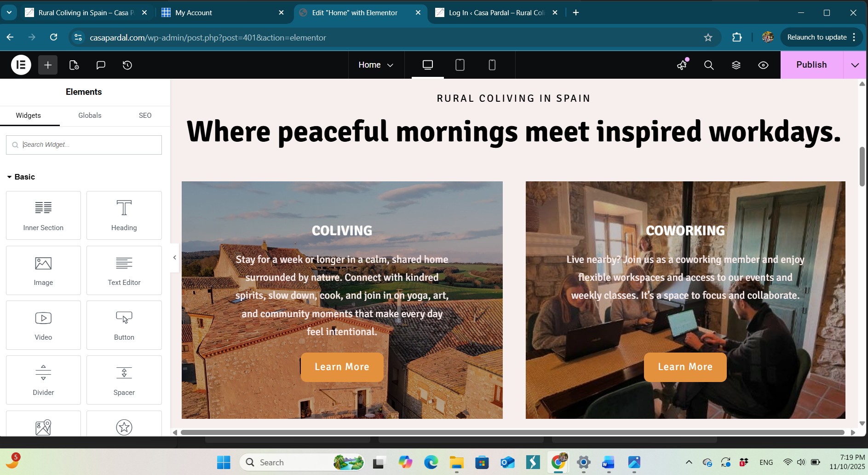Open the Elementor Finder search icon
Viewport: 868px width, 475px height.
point(709,65)
